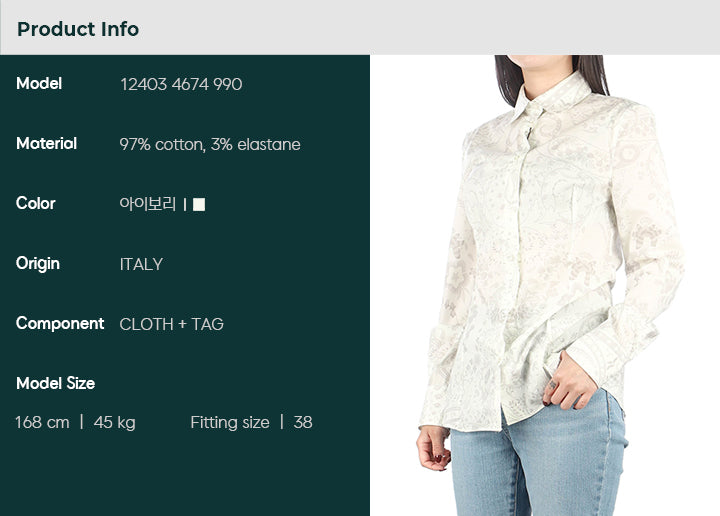Click the 168 cm height value
Image resolution: width=720 pixels, height=516 pixels.
click(42, 422)
